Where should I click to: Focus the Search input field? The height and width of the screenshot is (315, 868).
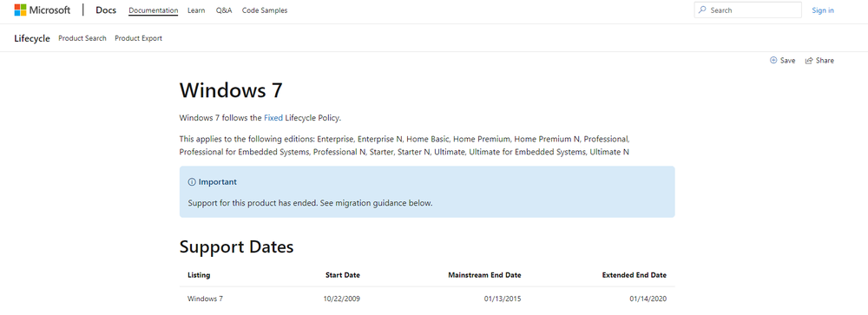[x=748, y=10]
